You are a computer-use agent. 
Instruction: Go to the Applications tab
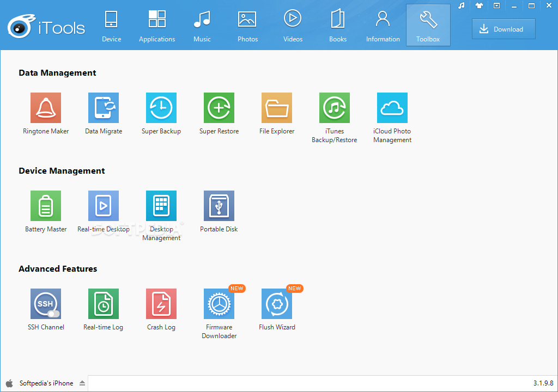(157, 26)
